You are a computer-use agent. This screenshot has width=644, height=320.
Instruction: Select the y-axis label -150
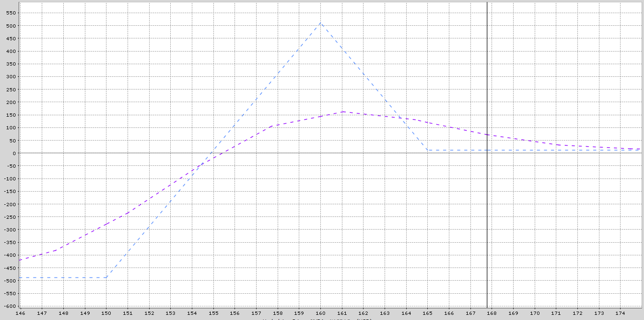click(x=9, y=191)
